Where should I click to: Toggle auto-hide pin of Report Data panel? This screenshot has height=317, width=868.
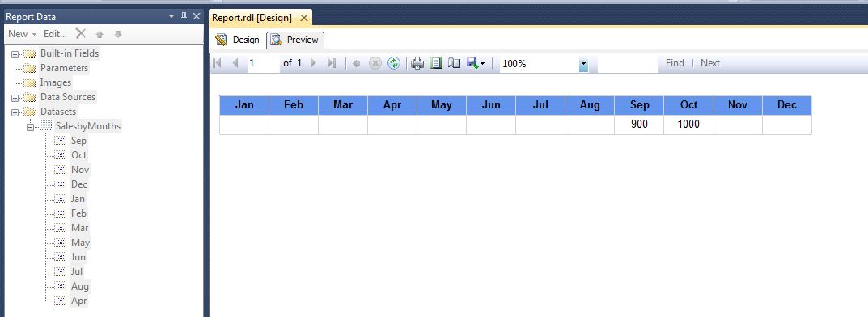[x=184, y=17]
